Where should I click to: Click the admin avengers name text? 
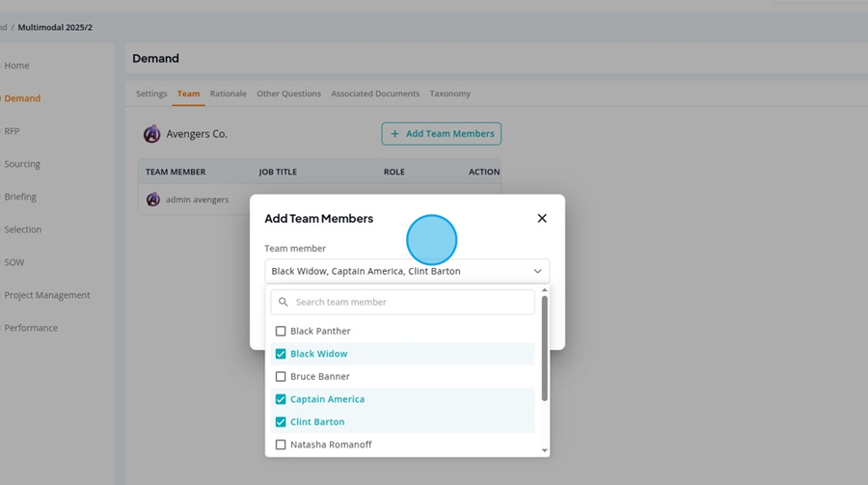pos(197,200)
